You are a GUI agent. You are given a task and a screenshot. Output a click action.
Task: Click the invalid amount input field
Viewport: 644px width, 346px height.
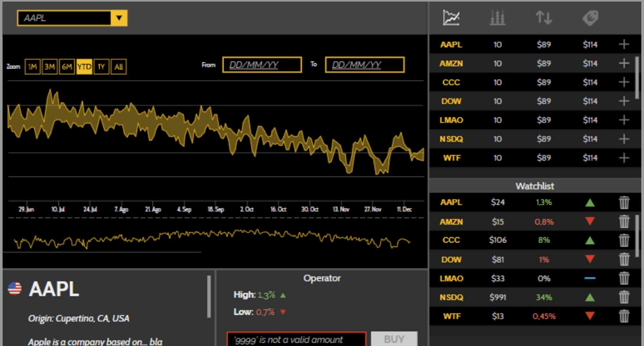click(297, 339)
